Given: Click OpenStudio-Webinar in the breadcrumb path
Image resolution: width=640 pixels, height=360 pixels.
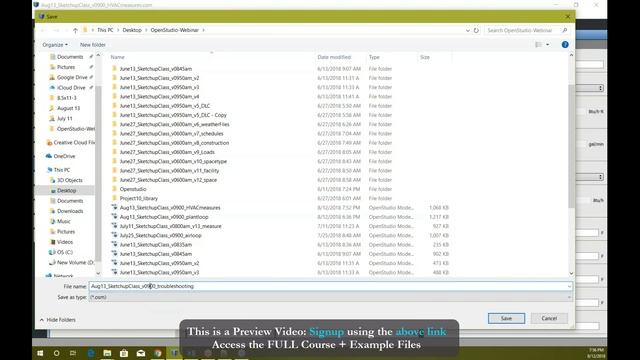Looking at the screenshot, I should (x=174, y=30).
